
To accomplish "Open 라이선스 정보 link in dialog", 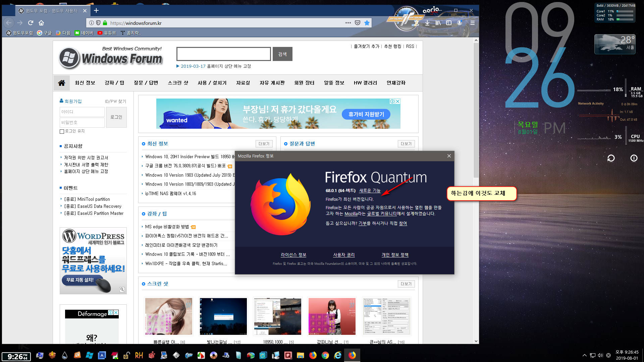I will click(293, 255).
